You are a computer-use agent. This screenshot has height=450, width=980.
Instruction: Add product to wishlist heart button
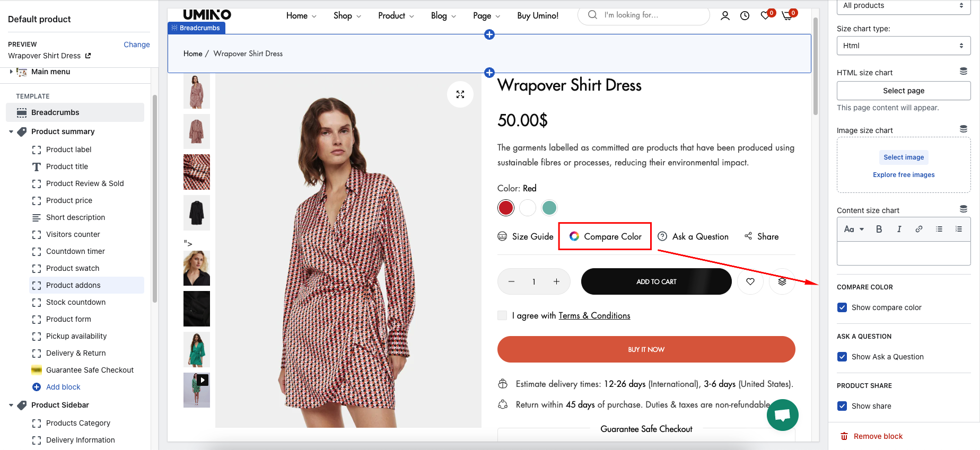click(x=750, y=281)
